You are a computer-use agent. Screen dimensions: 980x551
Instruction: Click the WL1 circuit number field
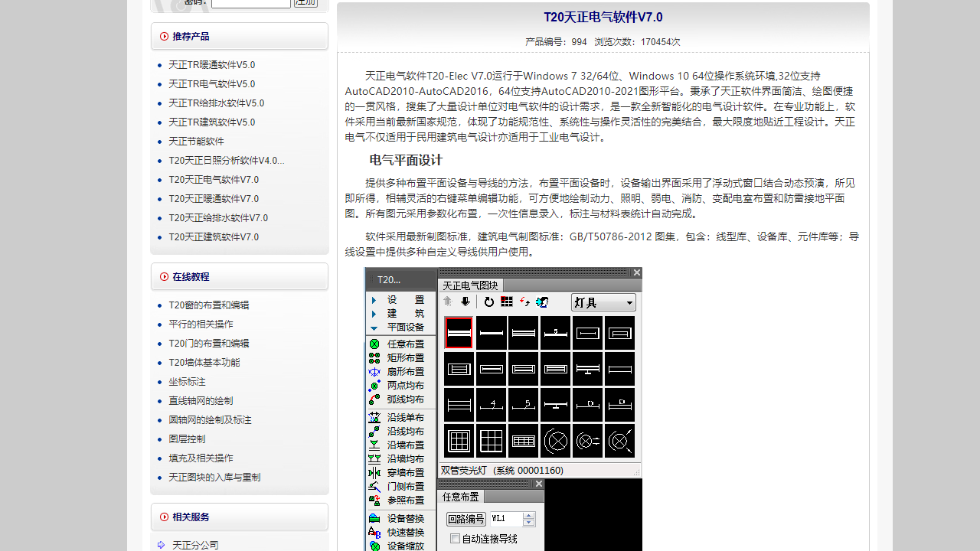506,519
